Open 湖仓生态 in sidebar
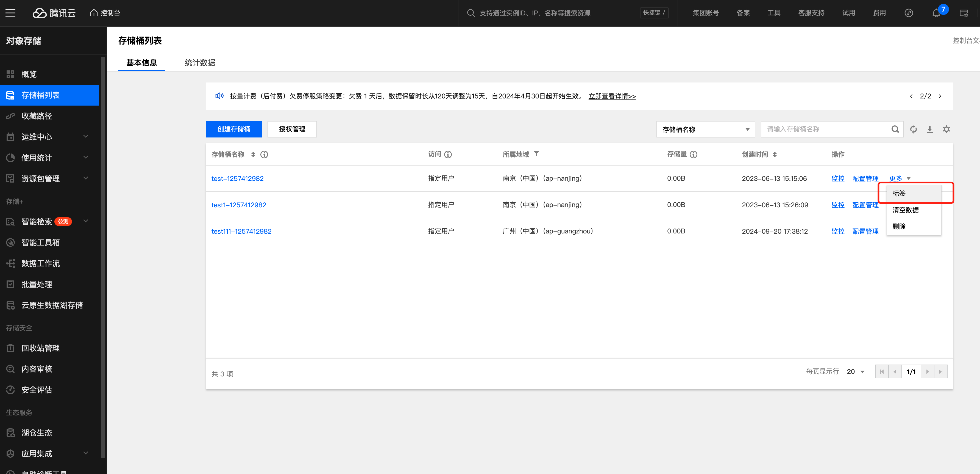Viewport: 980px width, 474px height. (49, 433)
